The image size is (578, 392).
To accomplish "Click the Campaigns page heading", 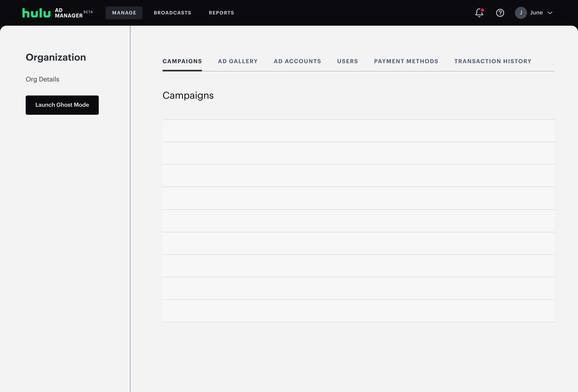I will 188,95.
